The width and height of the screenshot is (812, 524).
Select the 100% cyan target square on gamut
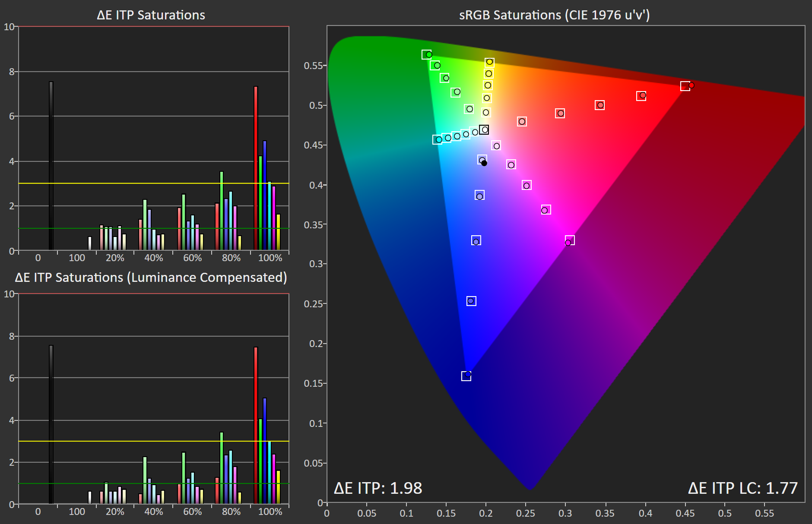tap(438, 140)
